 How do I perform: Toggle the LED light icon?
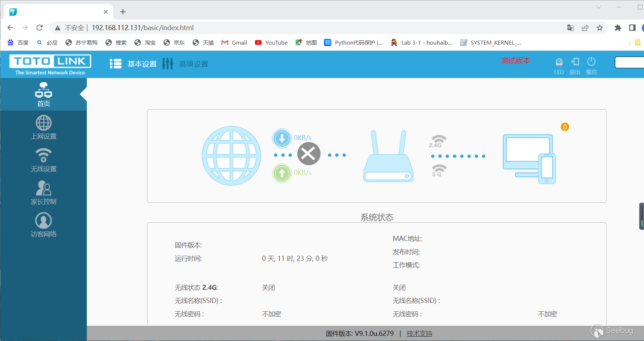pos(559,62)
